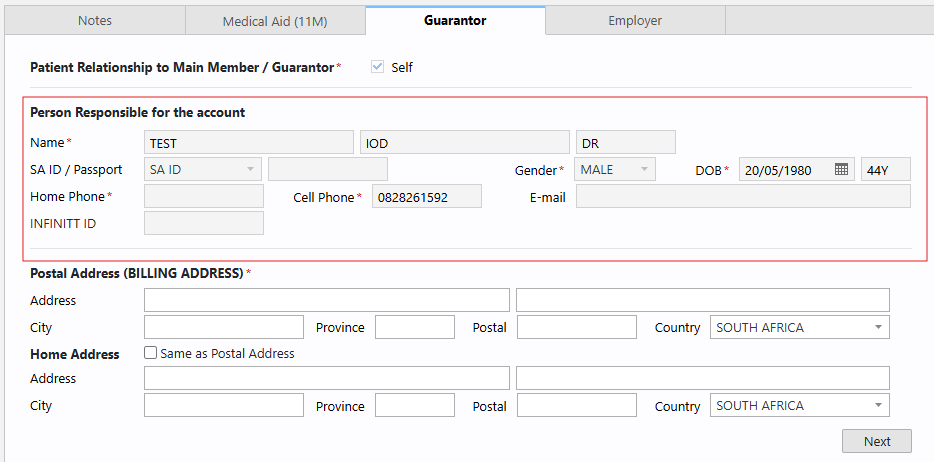Click the Home Address Province field
The image size is (934, 462).
pos(415,405)
